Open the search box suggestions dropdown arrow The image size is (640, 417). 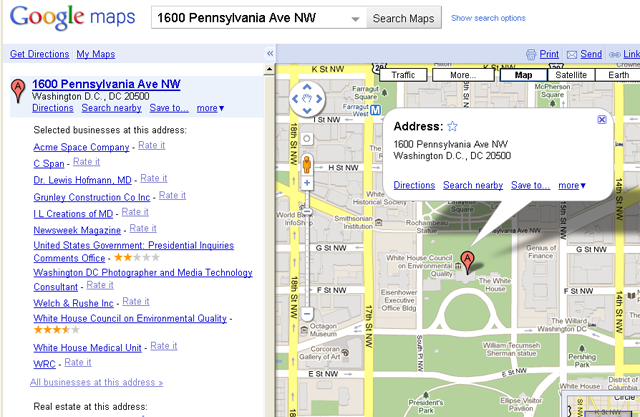[x=356, y=19]
